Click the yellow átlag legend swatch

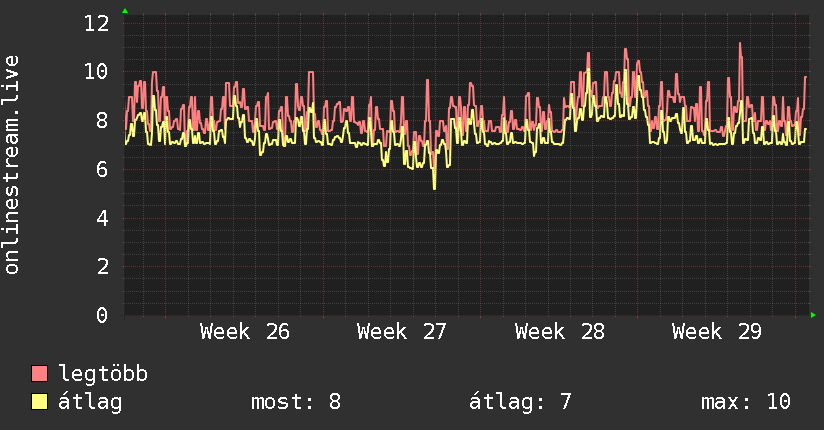pos(39,402)
